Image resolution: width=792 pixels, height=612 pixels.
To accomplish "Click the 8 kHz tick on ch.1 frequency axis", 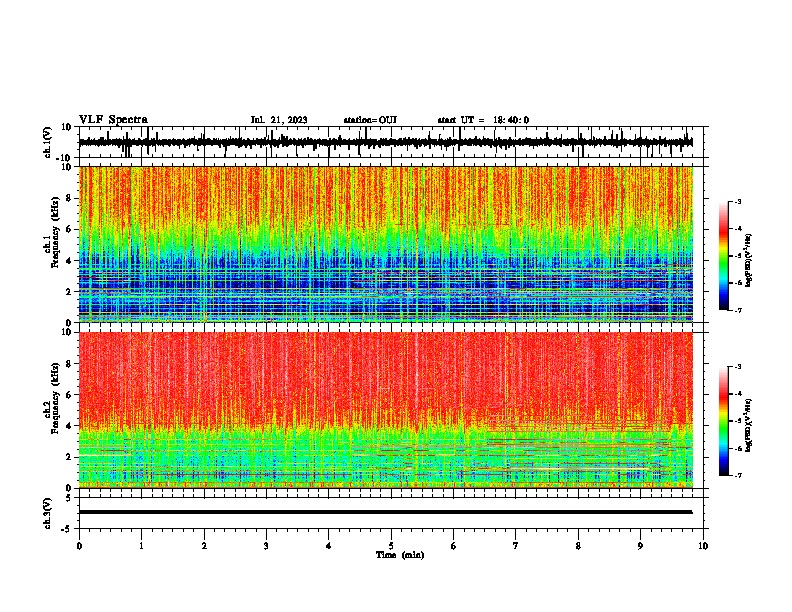I will (x=70, y=198).
